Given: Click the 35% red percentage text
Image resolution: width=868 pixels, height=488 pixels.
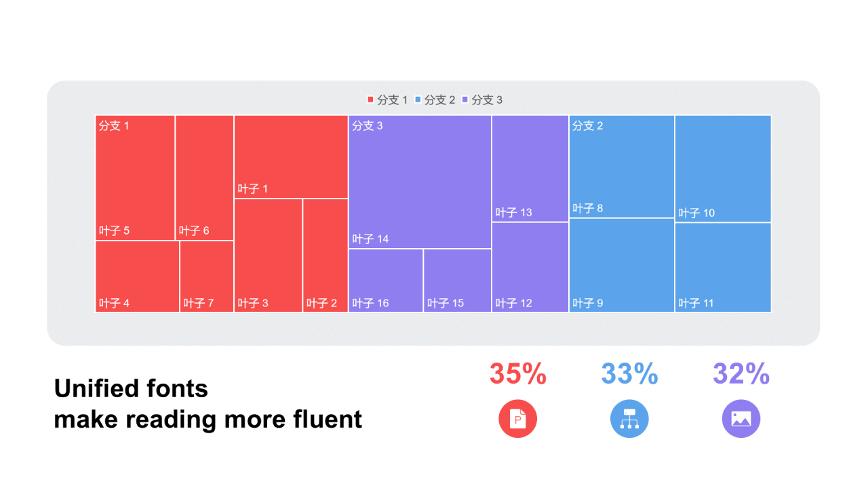Looking at the screenshot, I should coord(518,374).
